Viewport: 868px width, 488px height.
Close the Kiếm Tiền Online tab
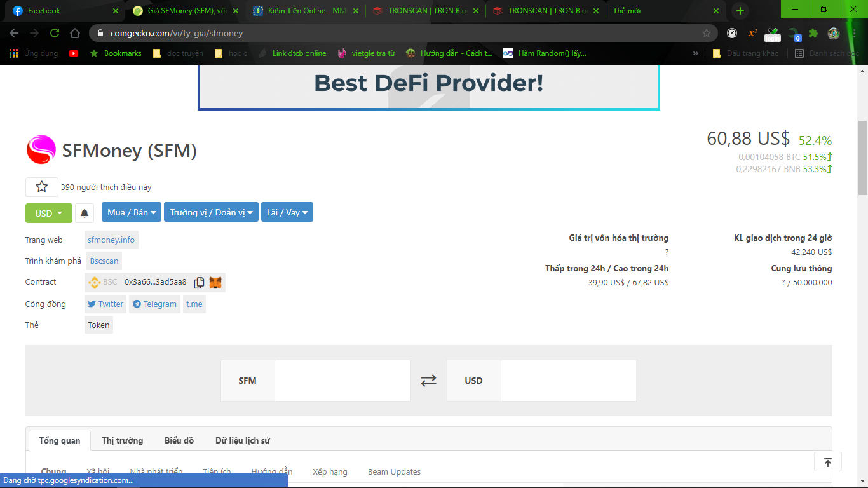(355, 11)
